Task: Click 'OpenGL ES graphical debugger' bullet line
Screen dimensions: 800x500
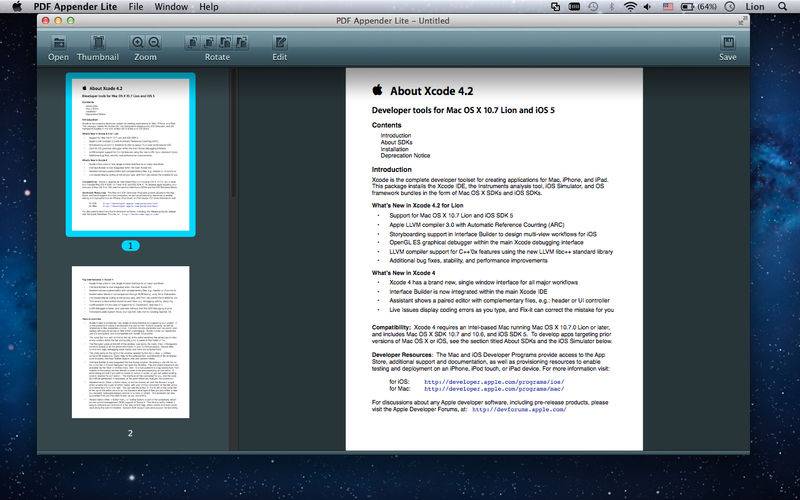Action: [x=486, y=242]
